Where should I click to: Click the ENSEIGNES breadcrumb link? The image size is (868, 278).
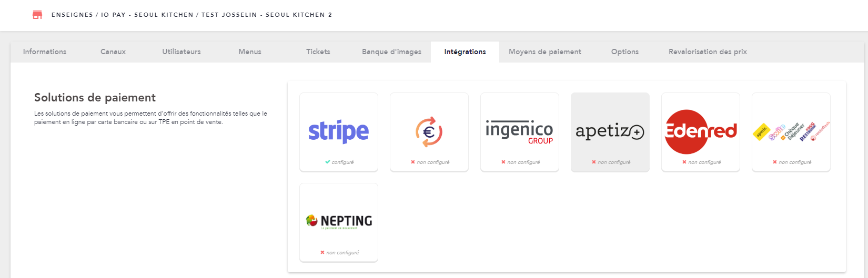pos(72,15)
